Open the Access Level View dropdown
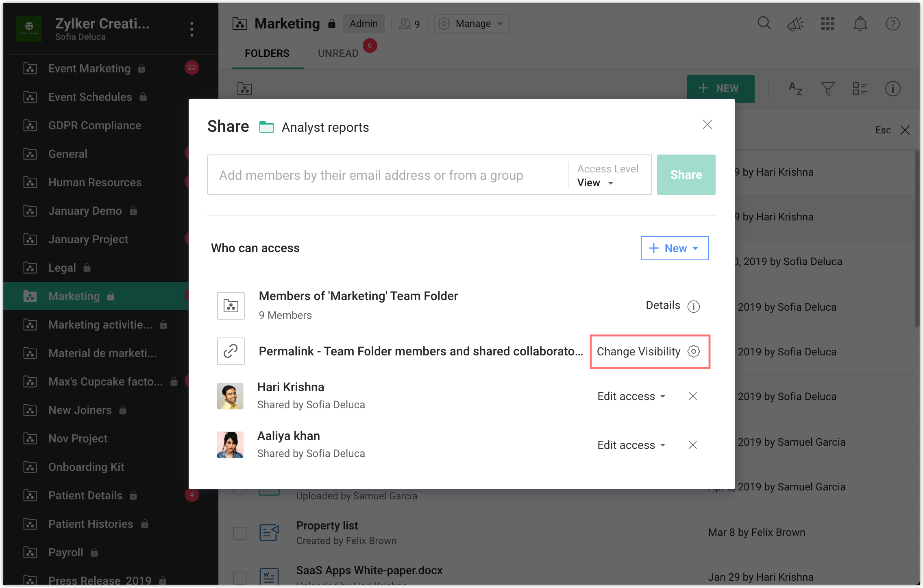This screenshot has height=588, width=923. tap(595, 183)
